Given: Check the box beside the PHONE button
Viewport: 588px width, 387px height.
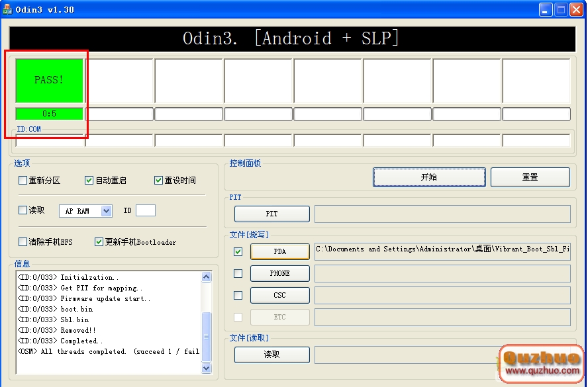Looking at the screenshot, I should coord(238,273).
